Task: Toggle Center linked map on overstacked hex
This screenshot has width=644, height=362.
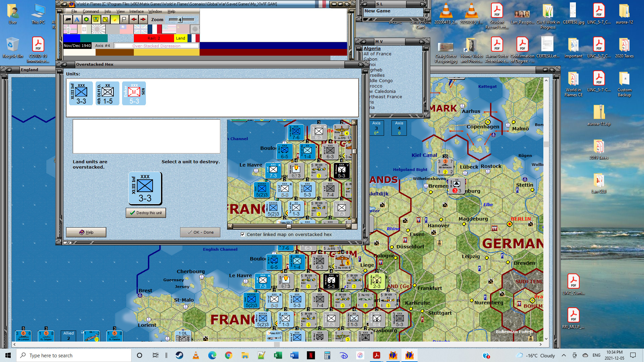Action: pyautogui.click(x=243, y=235)
